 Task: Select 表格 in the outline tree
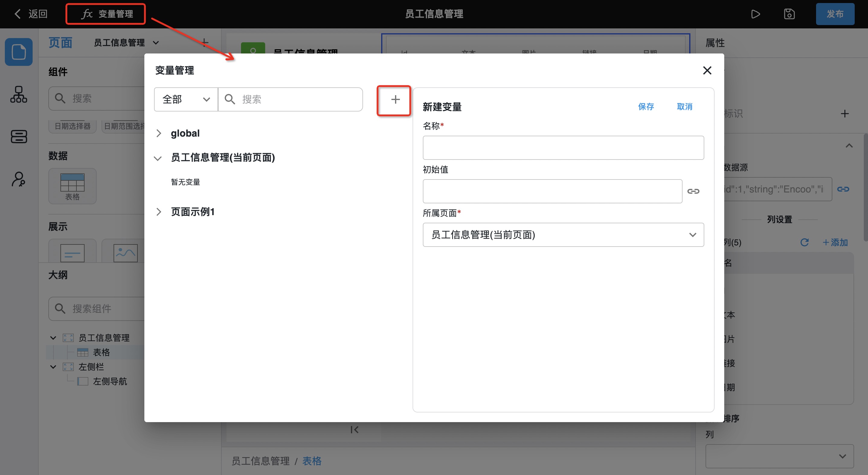[x=101, y=352]
